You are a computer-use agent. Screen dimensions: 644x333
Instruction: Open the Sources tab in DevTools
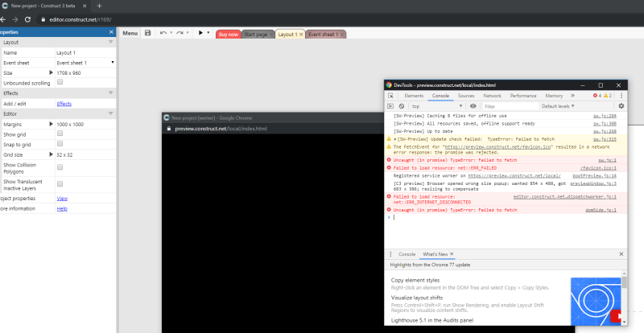466,96
